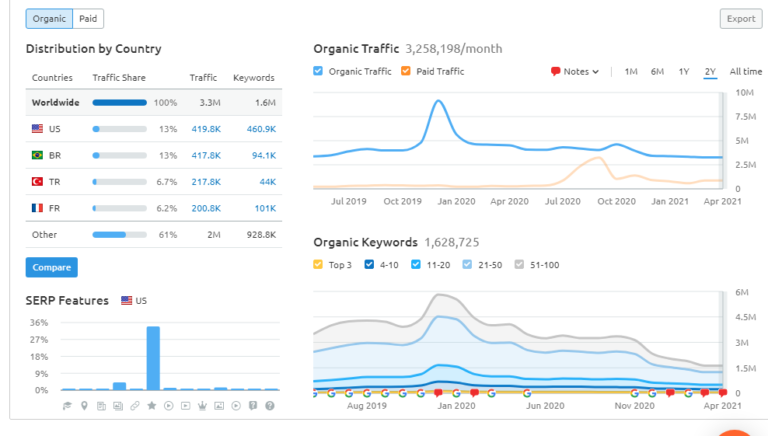Toggle the Paid Traffic checkbox
Viewport: 768px width, 436px height.
click(406, 71)
